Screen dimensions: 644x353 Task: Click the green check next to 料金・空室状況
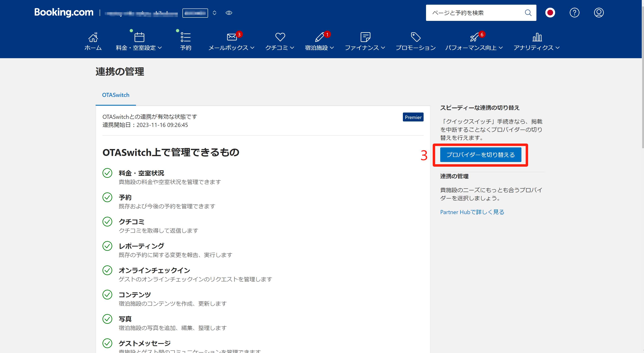point(107,173)
